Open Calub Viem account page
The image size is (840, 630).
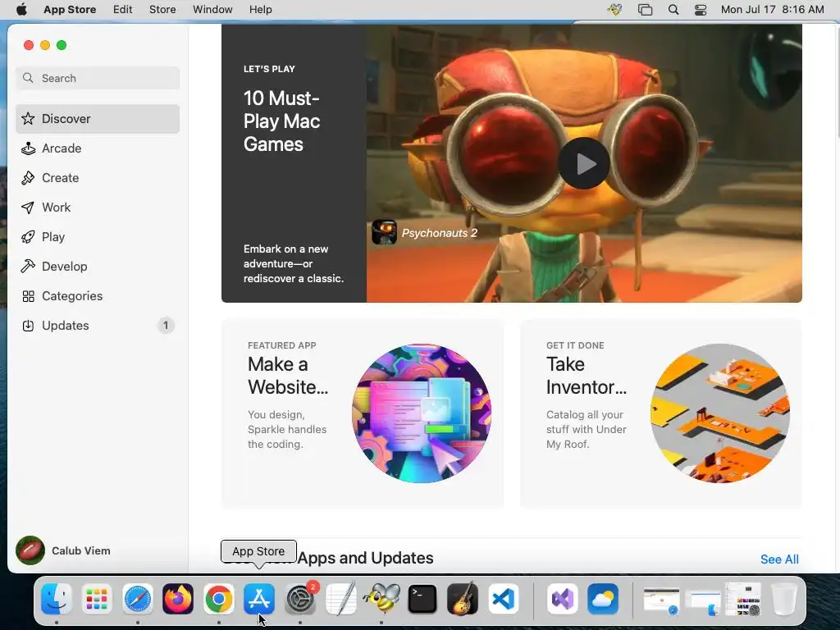point(63,550)
